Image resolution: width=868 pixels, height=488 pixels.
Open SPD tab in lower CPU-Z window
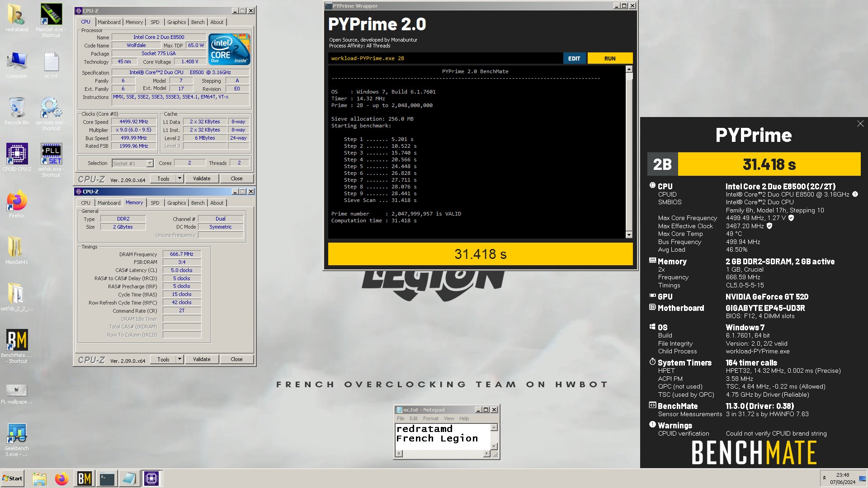[155, 203]
